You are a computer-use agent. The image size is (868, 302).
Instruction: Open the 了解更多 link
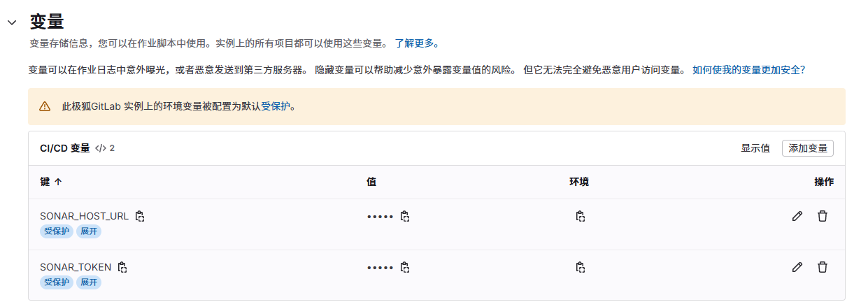417,43
